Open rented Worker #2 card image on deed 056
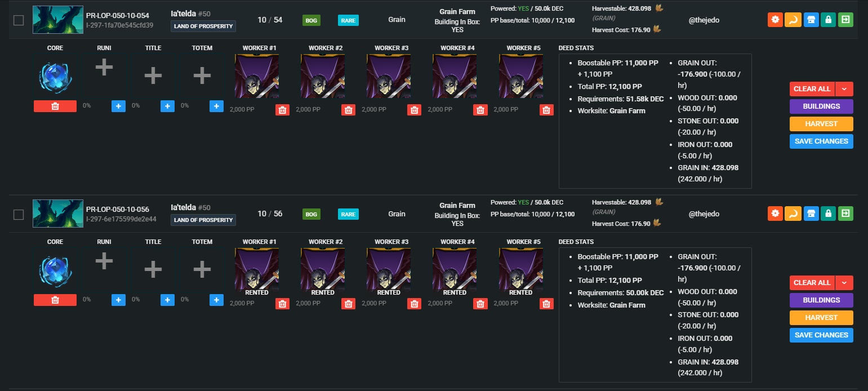Image resolution: width=868 pixels, height=391 pixels. tap(323, 270)
